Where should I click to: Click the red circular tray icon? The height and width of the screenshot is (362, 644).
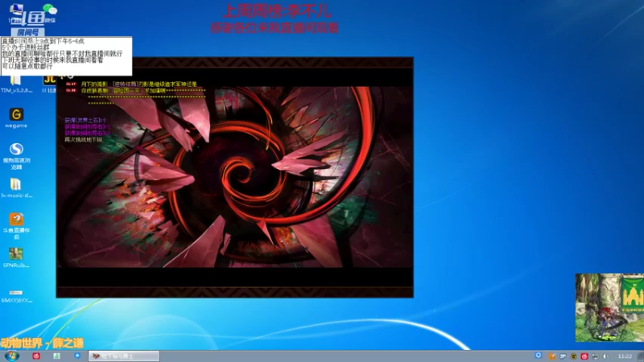[584, 356]
